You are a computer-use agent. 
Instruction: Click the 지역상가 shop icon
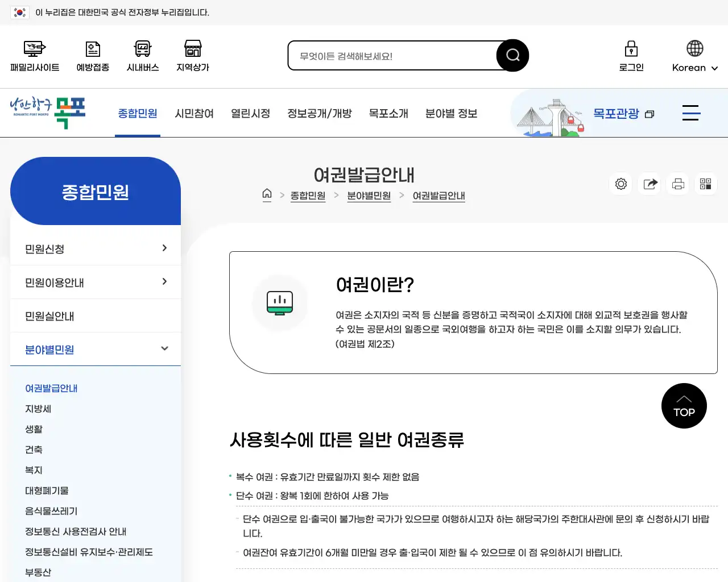click(193, 55)
